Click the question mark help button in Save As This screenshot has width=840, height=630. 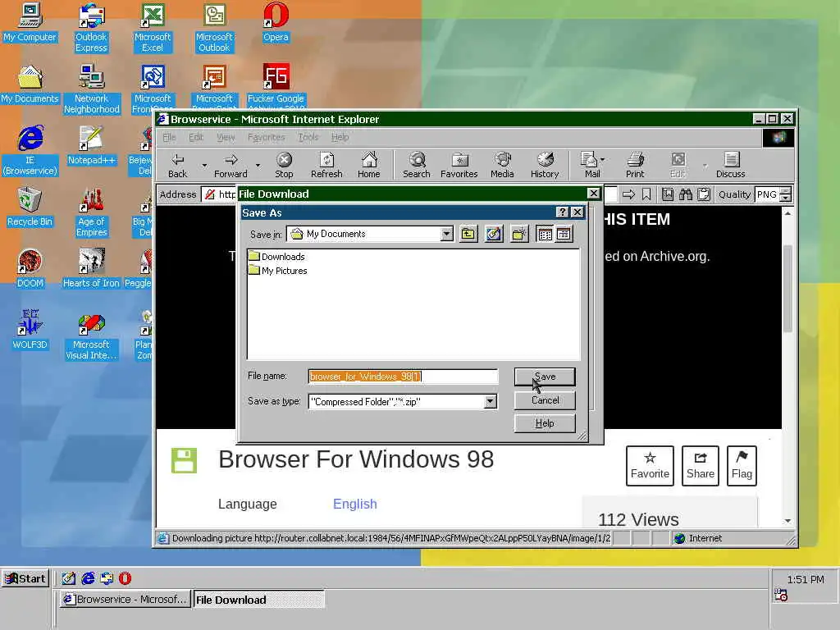[561, 212]
